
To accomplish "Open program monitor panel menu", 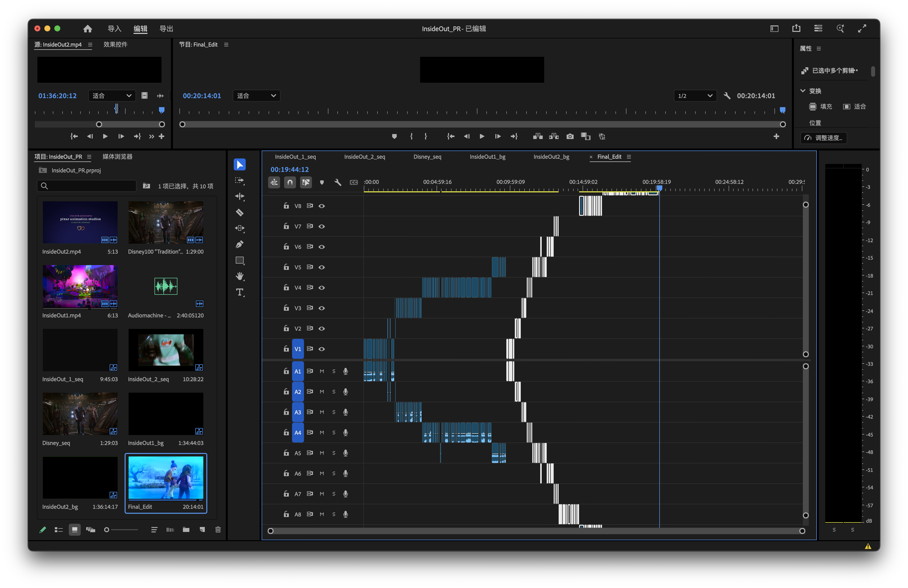I will tap(226, 45).
